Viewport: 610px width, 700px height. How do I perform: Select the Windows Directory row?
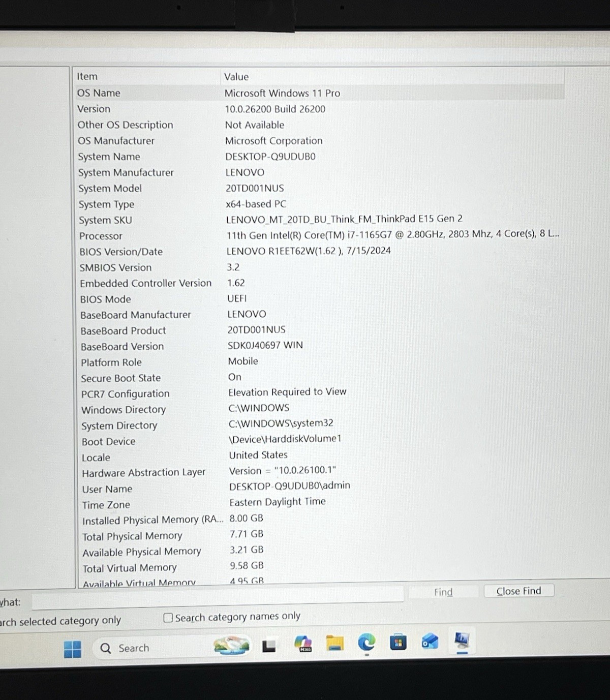(319, 409)
